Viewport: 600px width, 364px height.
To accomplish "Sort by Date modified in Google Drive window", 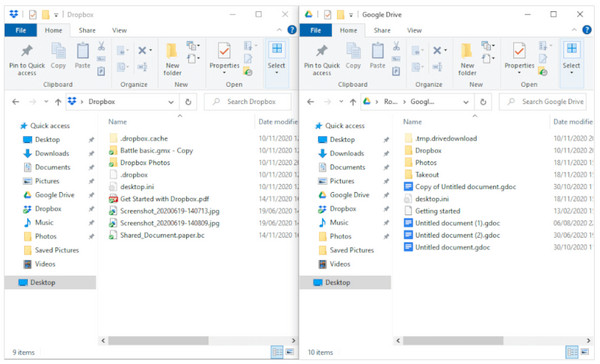I will pos(572,122).
